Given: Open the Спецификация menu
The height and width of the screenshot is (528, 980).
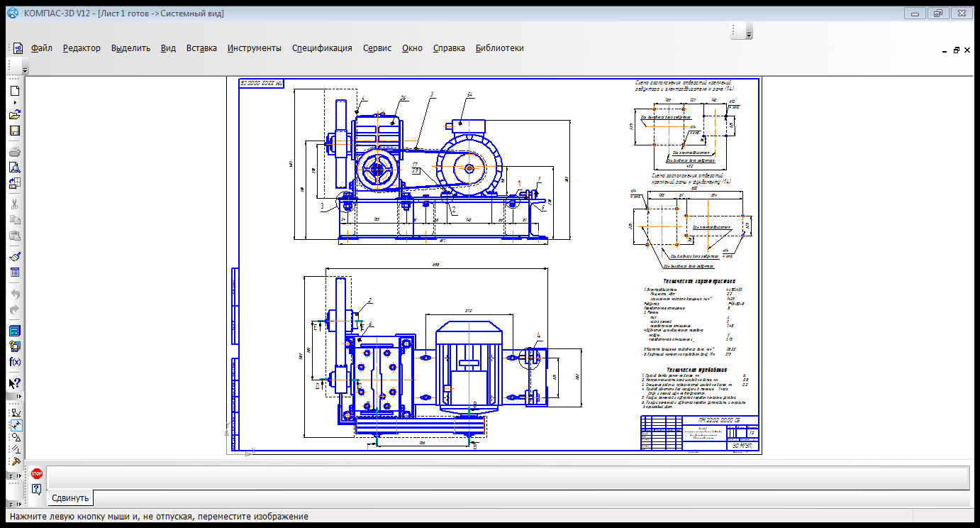Looking at the screenshot, I should point(322,48).
